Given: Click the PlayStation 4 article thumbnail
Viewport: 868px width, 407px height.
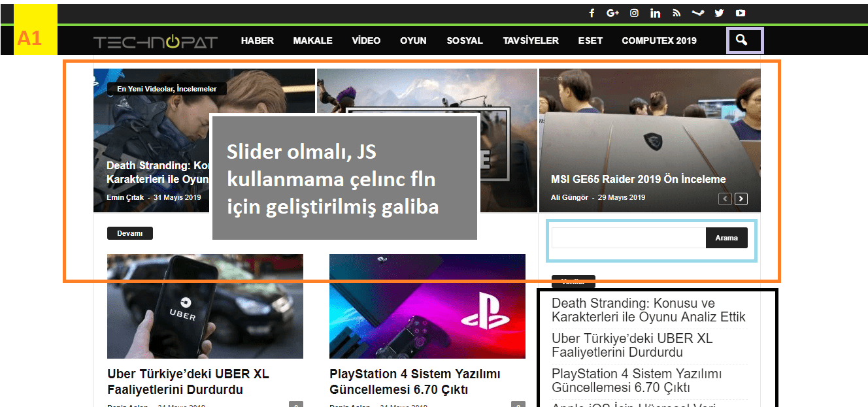Looking at the screenshot, I should click(x=427, y=306).
